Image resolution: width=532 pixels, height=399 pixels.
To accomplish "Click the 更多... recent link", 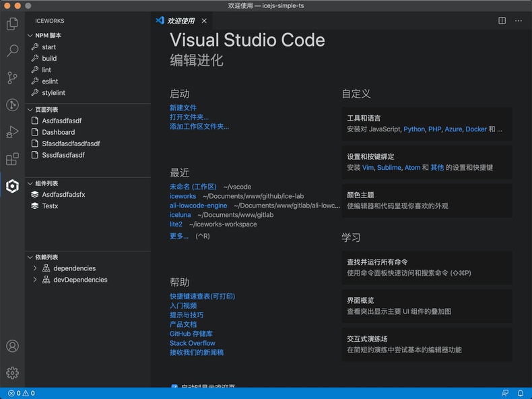I will (179, 236).
